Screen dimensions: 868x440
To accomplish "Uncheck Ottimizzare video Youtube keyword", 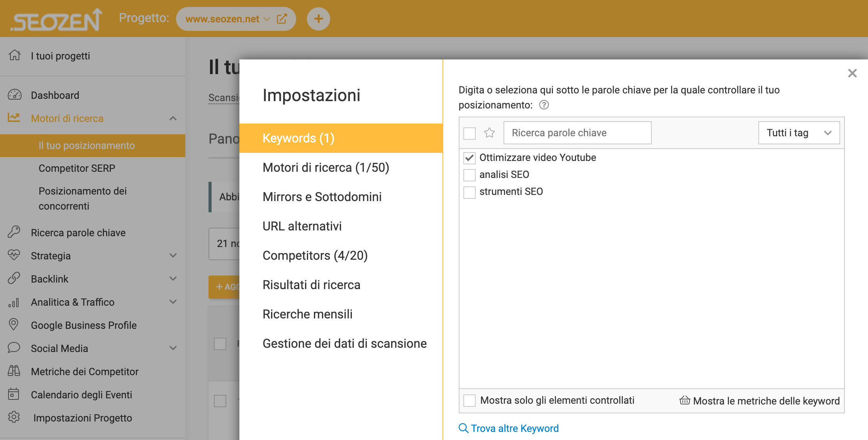I will point(470,158).
